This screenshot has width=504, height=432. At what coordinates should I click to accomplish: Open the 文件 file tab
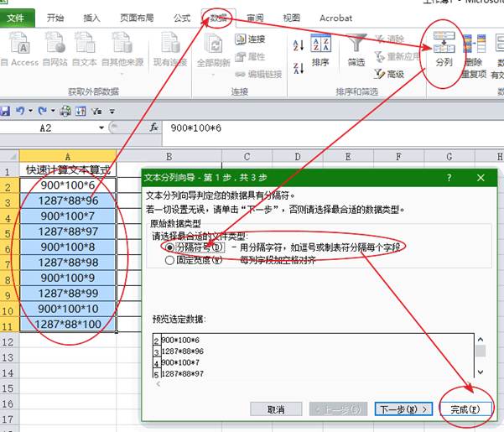[16, 18]
